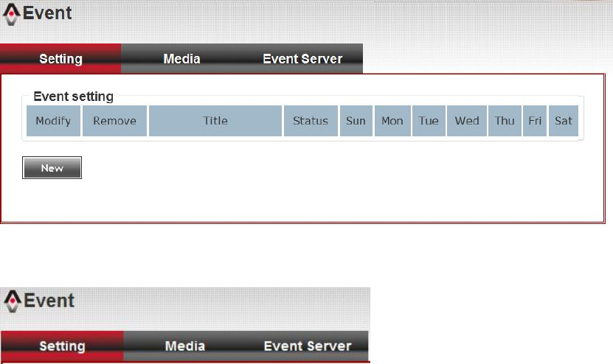The width and height of the screenshot is (613, 364).
Task: Switch to Media tab in upper Event panel
Action: (x=181, y=59)
